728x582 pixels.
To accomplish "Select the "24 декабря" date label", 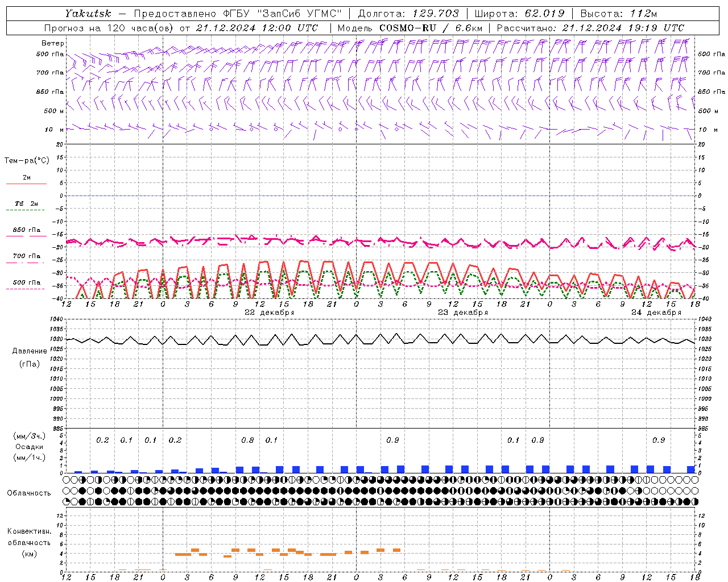I will click(x=656, y=313).
